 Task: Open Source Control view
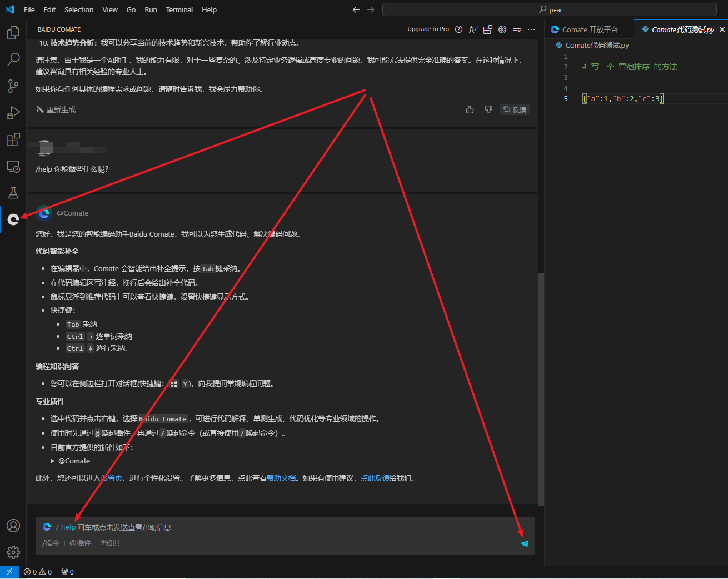tap(13, 86)
